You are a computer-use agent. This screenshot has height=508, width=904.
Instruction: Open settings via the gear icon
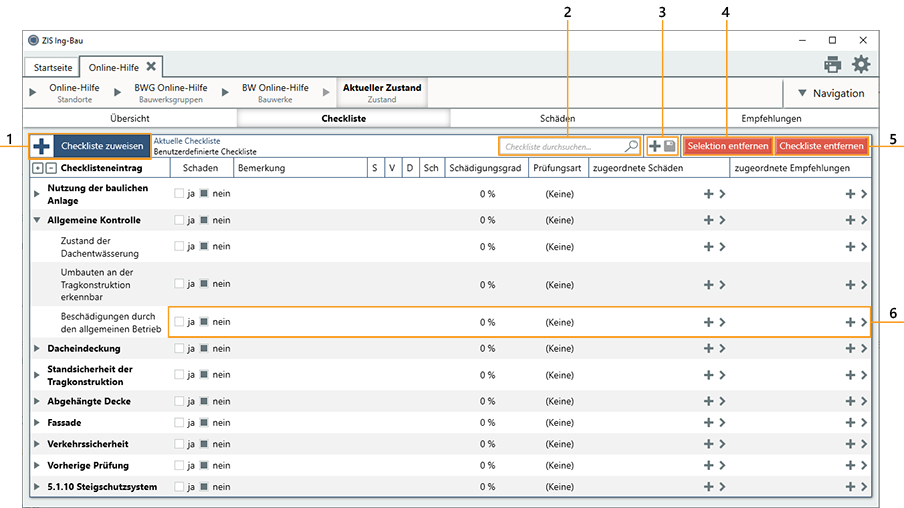860,65
